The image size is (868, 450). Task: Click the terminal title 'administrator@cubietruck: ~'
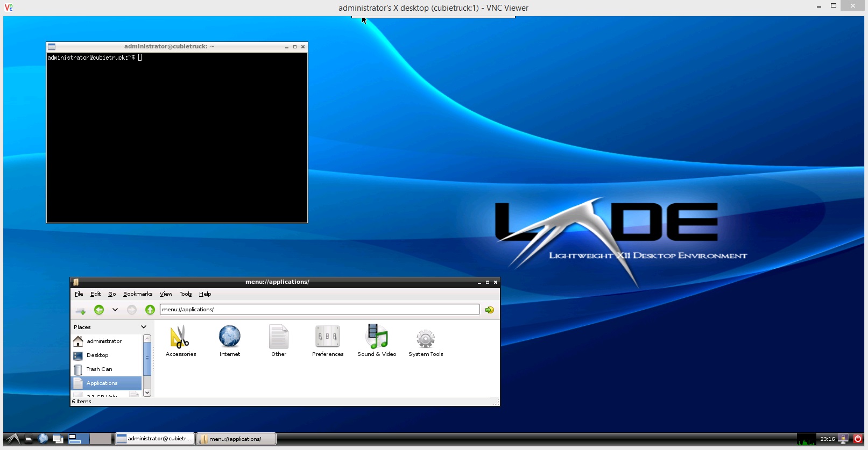tap(170, 47)
